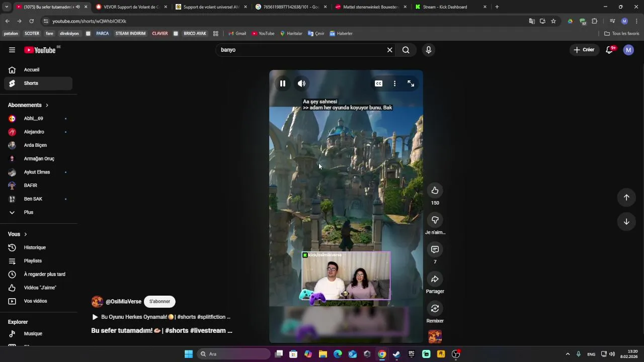The height and width of the screenshot is (362, 644).
Task: Subscribe with the S'abonner button
Action: [x=159, y=302]
